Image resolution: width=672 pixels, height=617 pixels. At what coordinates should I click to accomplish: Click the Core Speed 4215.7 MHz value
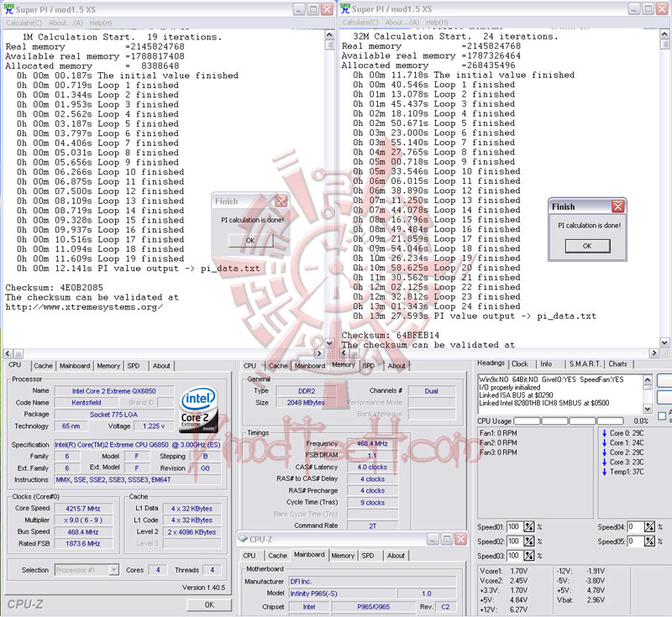pos(83,509)
